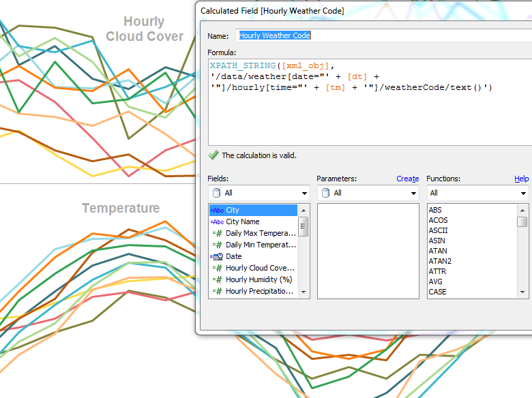Click XPATH_STRING in the formula
Image resolution: width=532 pixels, height=398 pixels.
(243, 65)
